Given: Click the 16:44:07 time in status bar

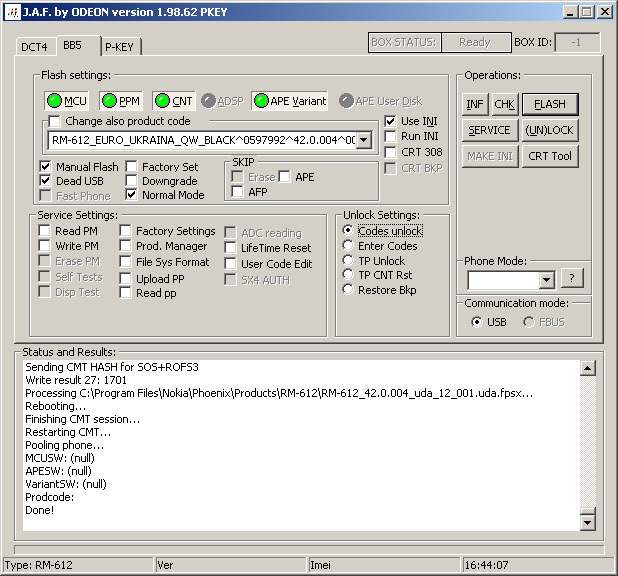Looking at the screenshot, I should pyautogui.click(x=486, y=565).
